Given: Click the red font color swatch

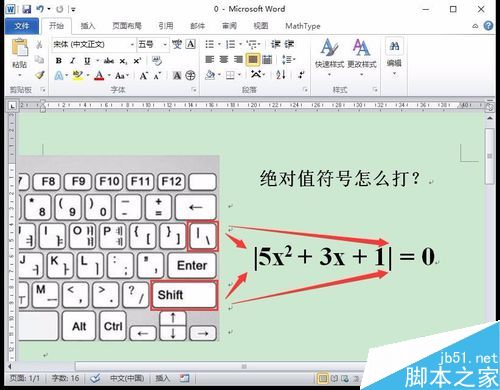Looking at the screenshot, I should click(x=99, y=76).
